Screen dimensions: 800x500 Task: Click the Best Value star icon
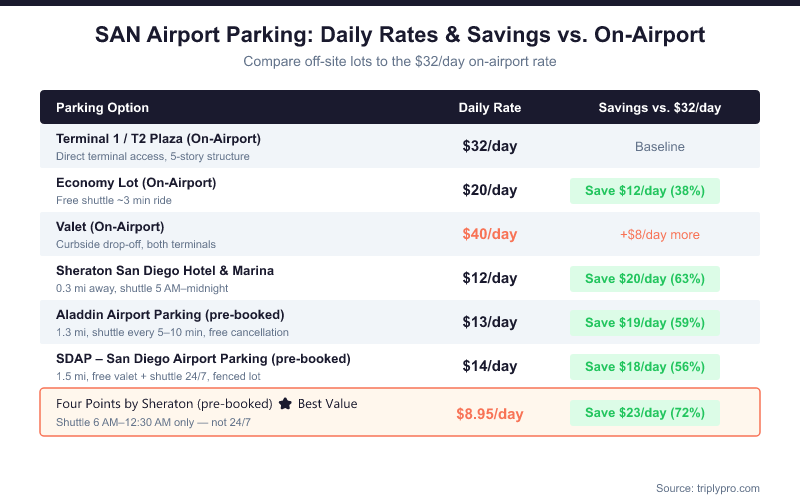285,404
